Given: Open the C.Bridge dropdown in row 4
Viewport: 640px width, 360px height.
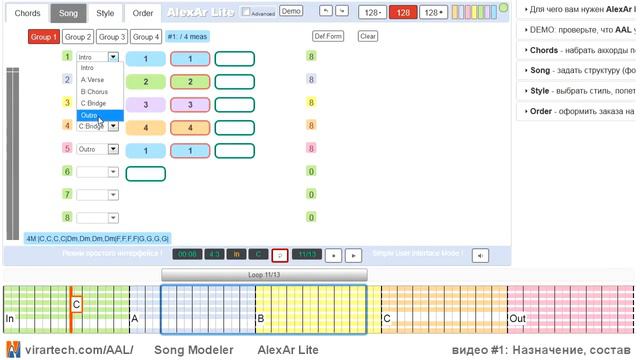Looking at the screenshot, I should [x=113, y=126].
